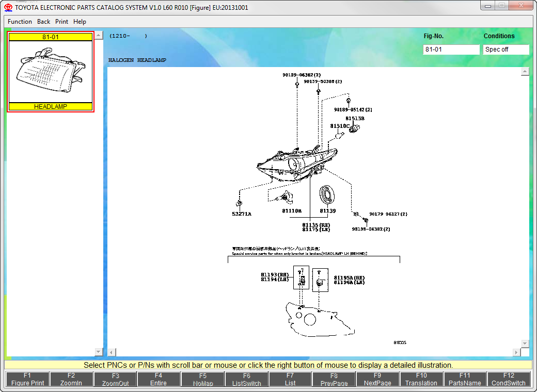Select PNC 81194 (LH) label
This screenshot has height=392, width=537.
pos(275,279)
